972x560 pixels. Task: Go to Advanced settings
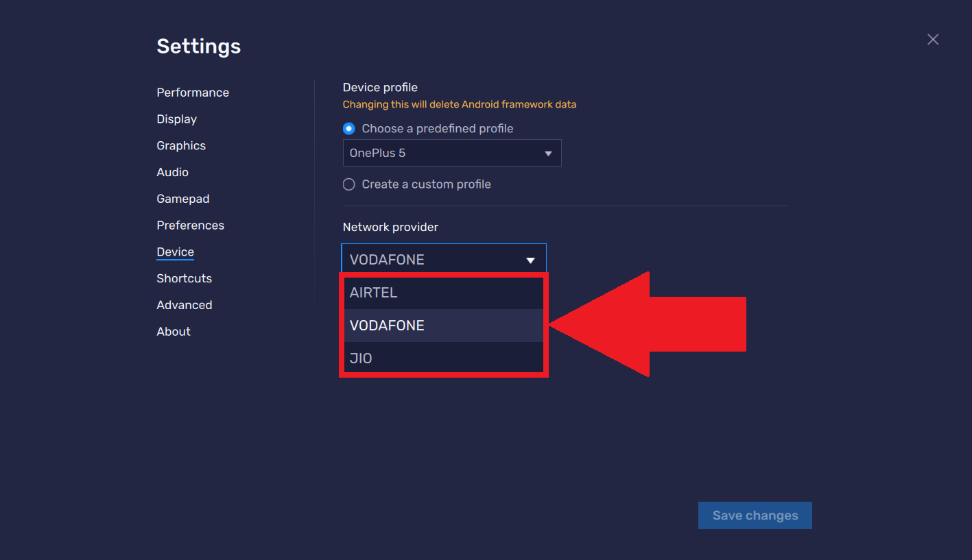(x=184, y=305)
